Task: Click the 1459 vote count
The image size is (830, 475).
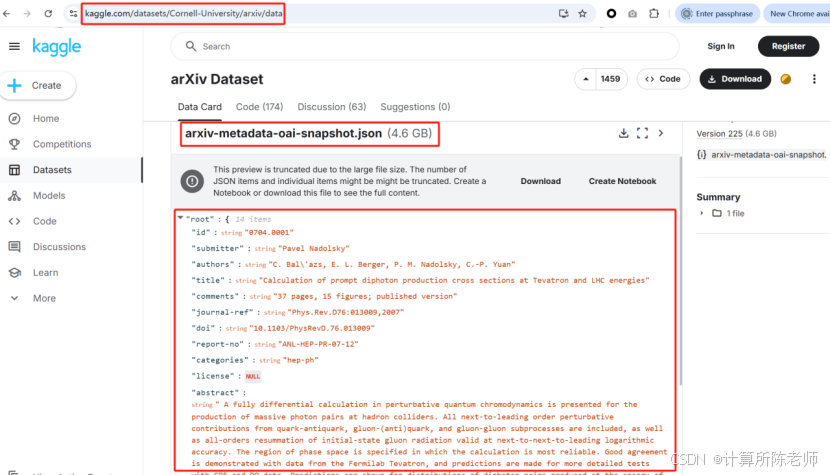Action: 610,79
